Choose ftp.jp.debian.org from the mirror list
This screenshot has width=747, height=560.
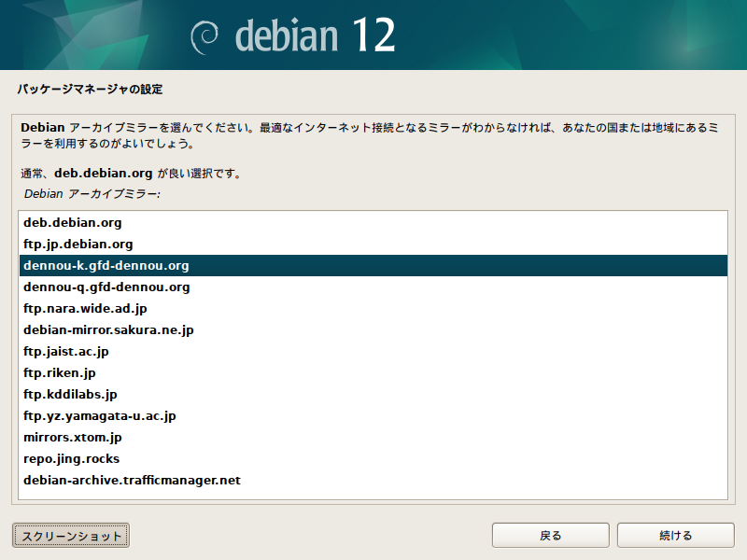[x=373, y=244]
